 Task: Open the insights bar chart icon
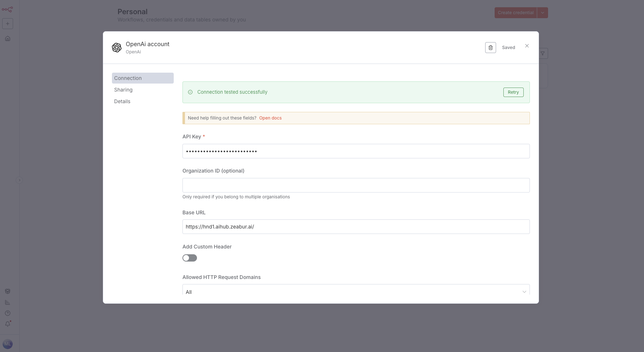(x=8, y=302)
